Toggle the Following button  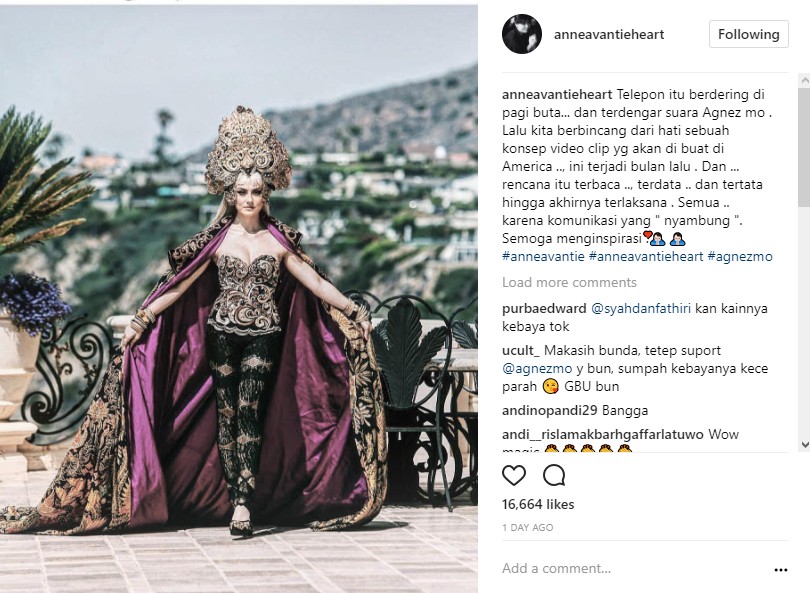pyautogui.click(x=749, y=34)
